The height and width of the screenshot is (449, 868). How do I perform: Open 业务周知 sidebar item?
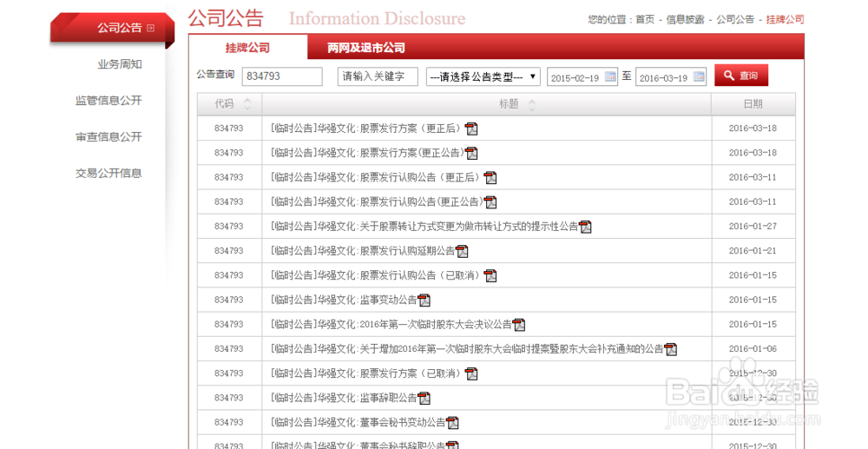tap(120, 64)
